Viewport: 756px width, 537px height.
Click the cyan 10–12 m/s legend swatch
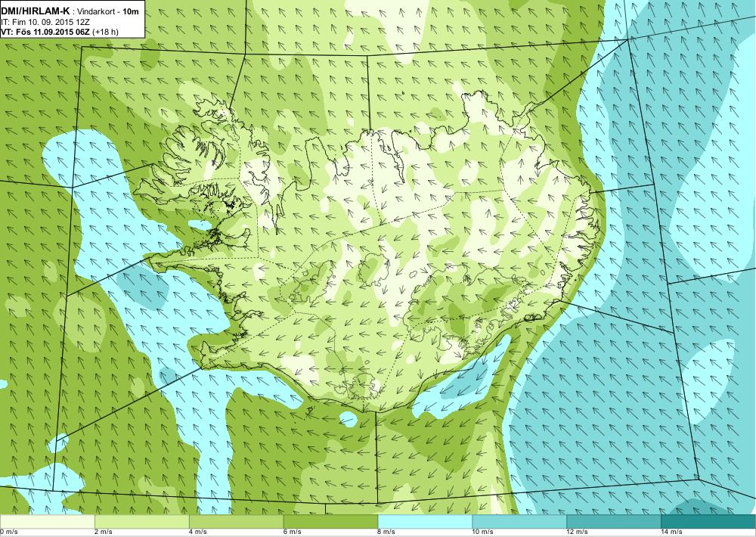[520, 522]
